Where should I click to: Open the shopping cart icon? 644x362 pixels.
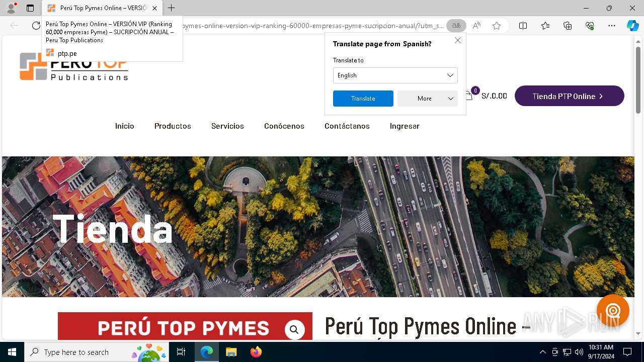click(x=469, y=96)
